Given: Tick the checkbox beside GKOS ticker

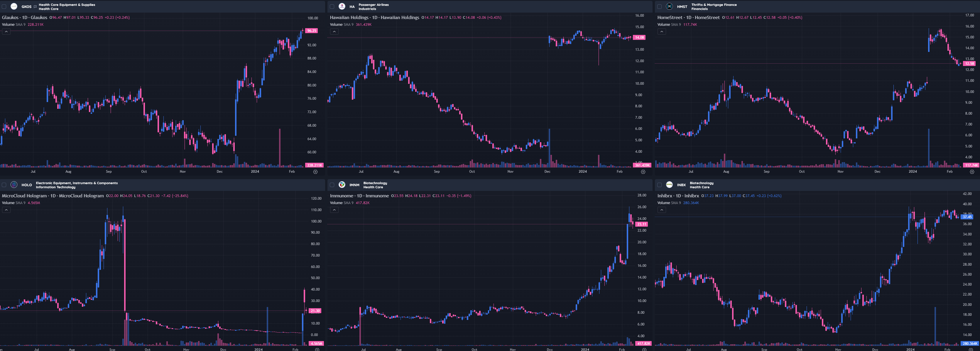Looking at the screenshot, I should click(4, 6).
